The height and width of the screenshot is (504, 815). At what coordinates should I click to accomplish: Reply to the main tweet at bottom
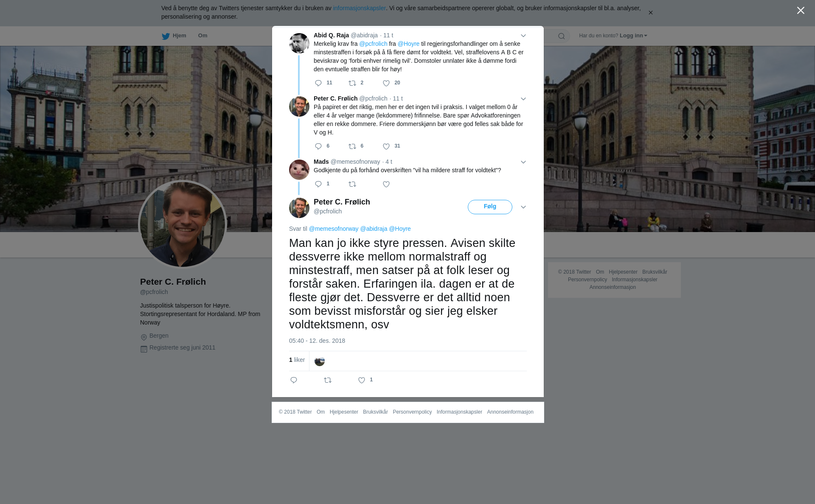294,380
